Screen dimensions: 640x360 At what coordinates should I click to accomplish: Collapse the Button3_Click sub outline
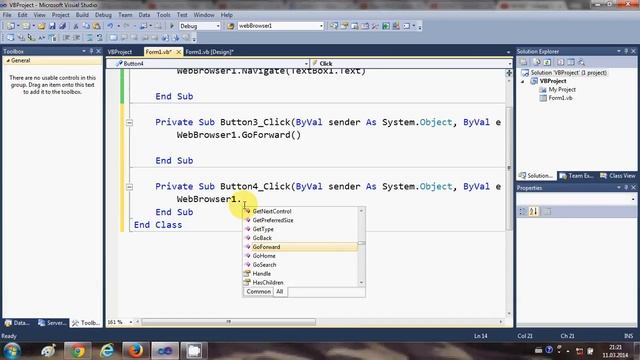129,122
